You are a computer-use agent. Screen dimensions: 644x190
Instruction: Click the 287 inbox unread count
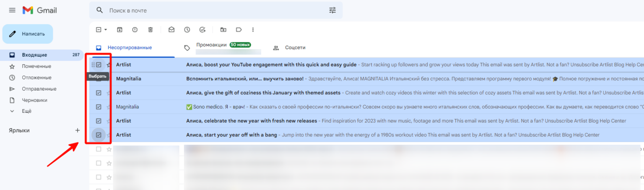pyautogui.click(x=76, y=55)
